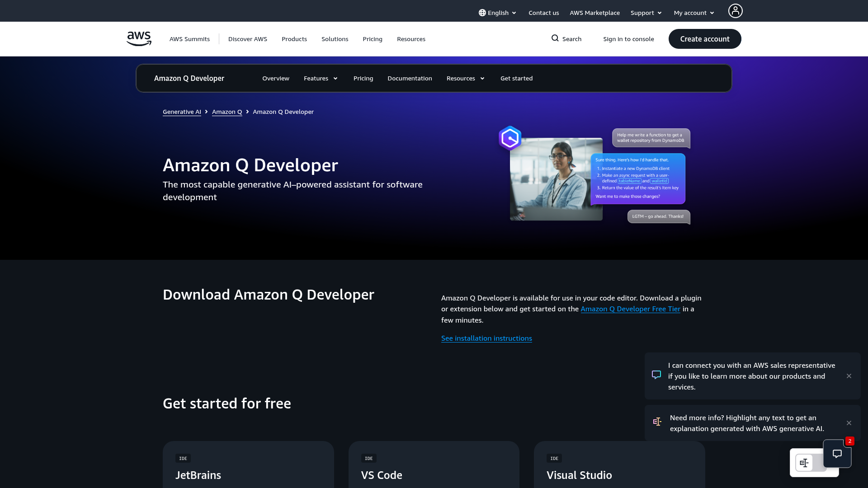Expand the Resources dropdown in product nav
The width and height of the screenshot is (868, 488).
pos(465,78)
